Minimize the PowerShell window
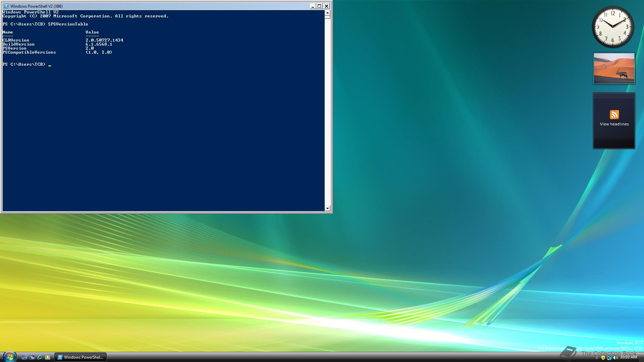Viewport: 644px width, 362px height. [313, 6]
